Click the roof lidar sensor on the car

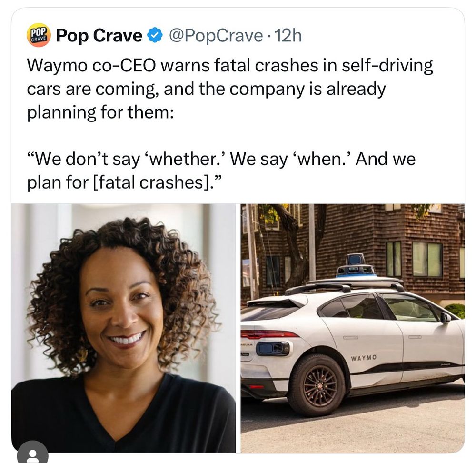point(356,266)
